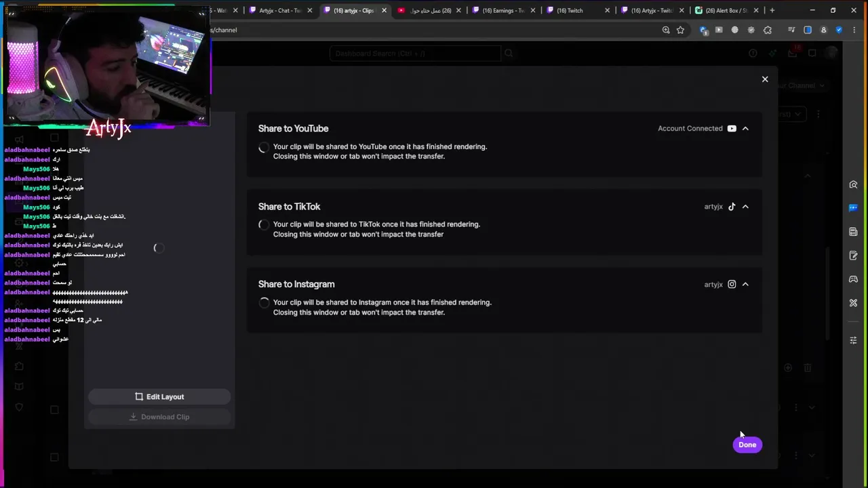Open the notifications inbox icon with red badge
Screen dimensions: 868x488
tap(793, 53)
